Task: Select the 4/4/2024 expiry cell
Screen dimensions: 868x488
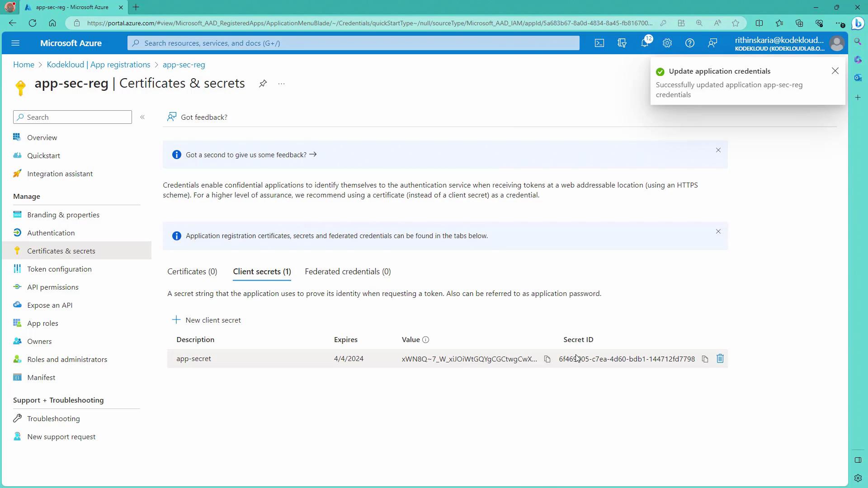Action: [x=349, y=359]
